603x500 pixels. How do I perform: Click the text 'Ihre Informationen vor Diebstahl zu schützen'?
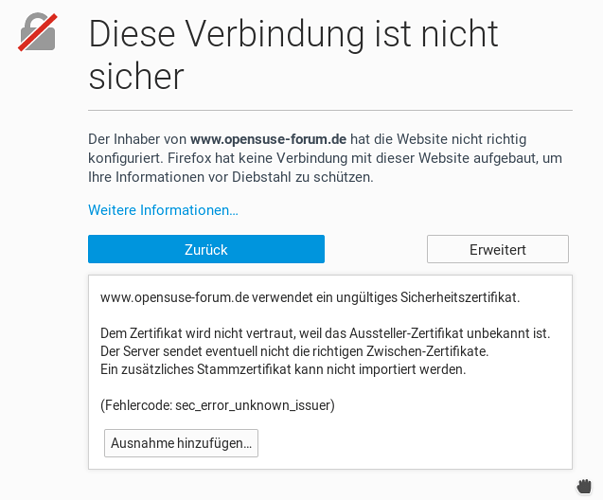[x=231, y=177]
